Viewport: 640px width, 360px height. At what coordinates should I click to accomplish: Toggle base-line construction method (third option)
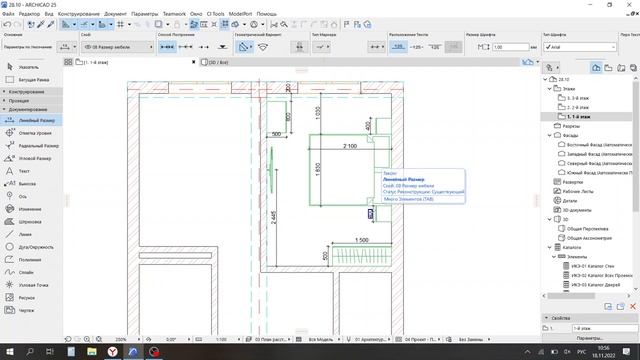204,47
